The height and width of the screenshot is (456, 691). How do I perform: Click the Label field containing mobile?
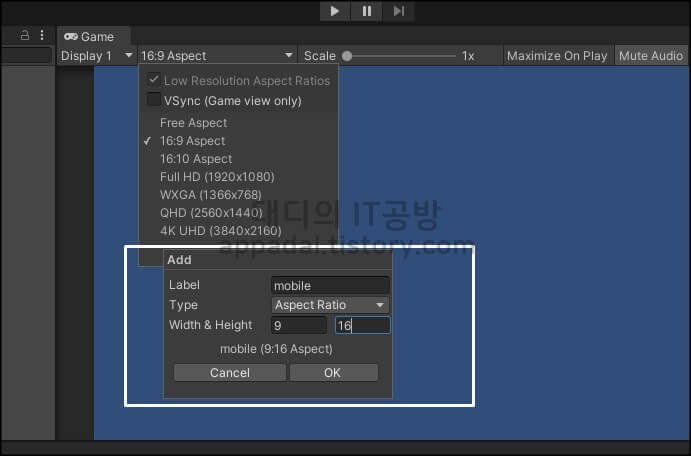[x=330, y=285]
